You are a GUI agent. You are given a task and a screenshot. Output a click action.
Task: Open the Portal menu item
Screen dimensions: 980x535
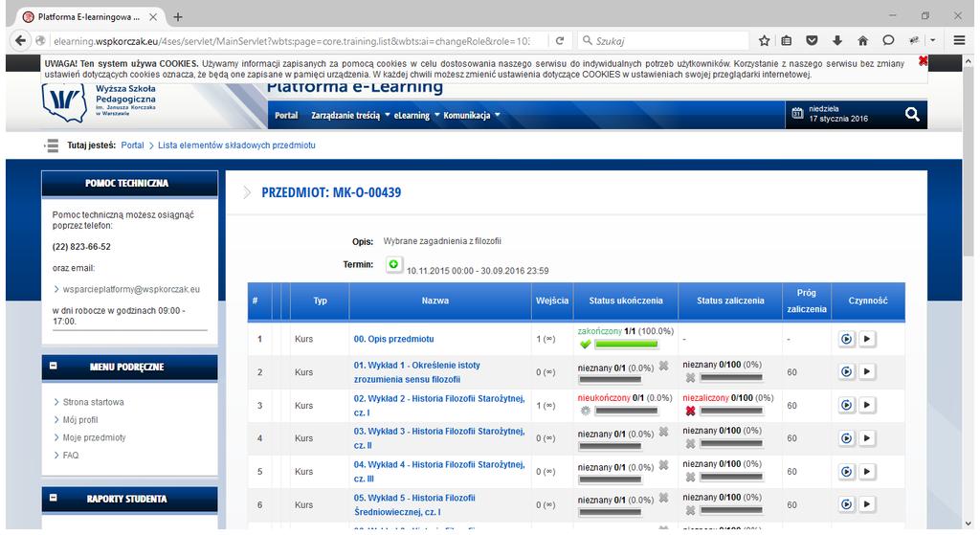286,115
